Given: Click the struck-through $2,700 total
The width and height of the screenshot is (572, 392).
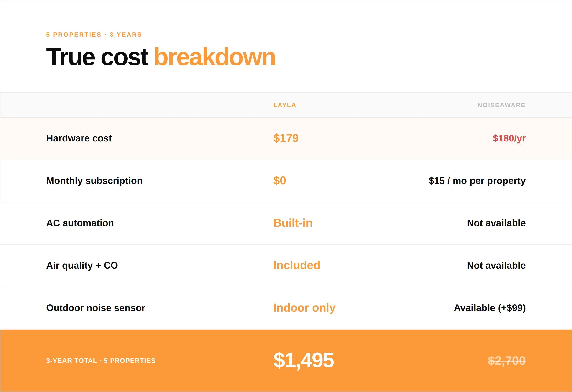Looking at the screenshot, I should coord(506,361).
